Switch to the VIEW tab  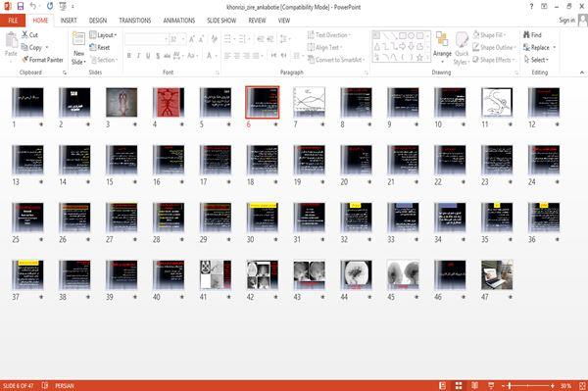(x=284, y=21)
